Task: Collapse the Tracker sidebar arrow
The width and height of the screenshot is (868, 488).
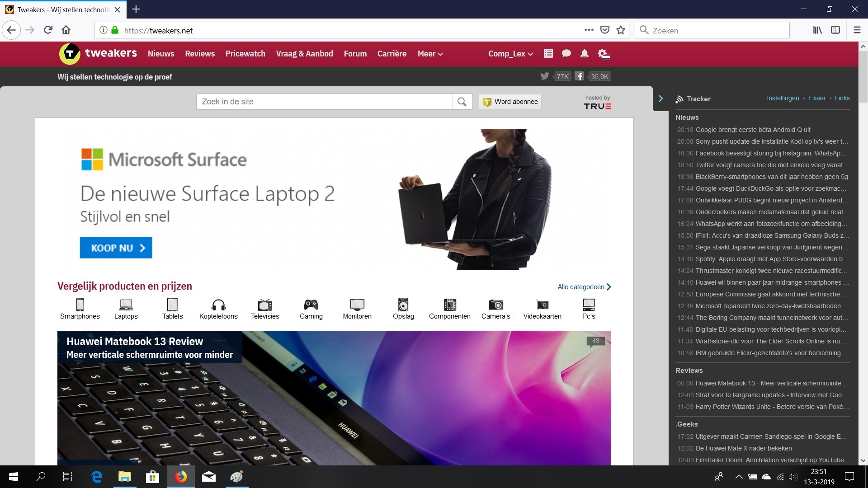Action: (x=660, y=99)
